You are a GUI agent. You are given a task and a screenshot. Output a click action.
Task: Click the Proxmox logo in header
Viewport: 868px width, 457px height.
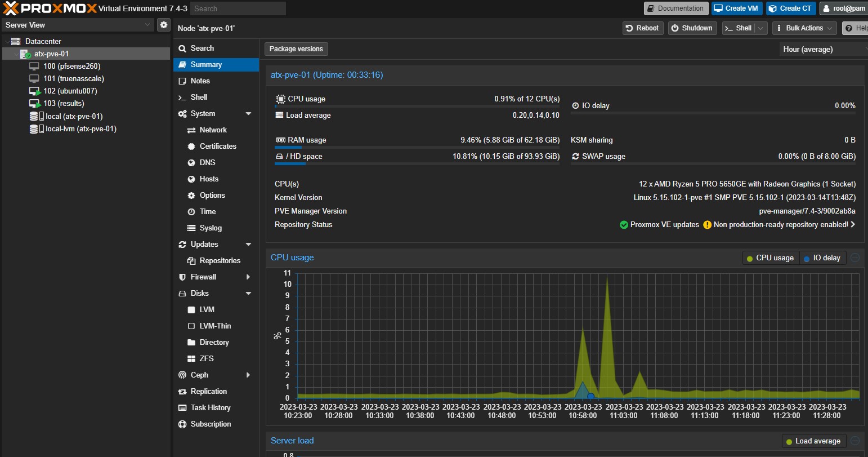tap(50, 8)
